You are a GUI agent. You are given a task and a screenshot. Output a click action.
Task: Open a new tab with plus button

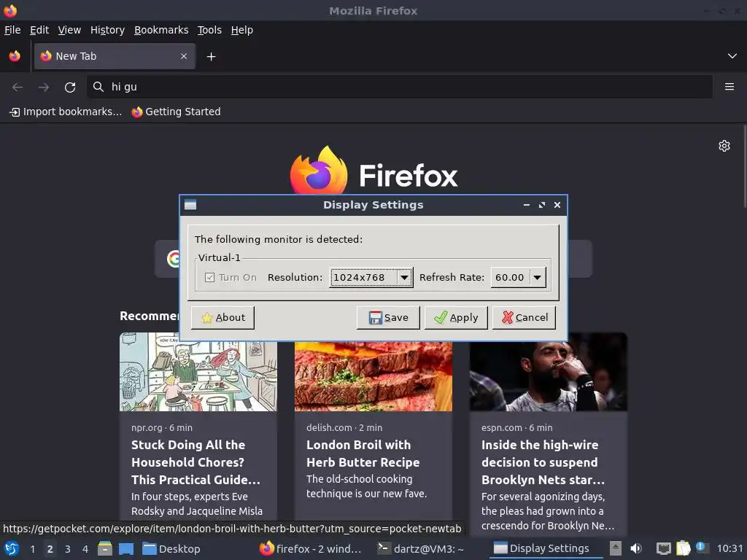tap(211, 57)
